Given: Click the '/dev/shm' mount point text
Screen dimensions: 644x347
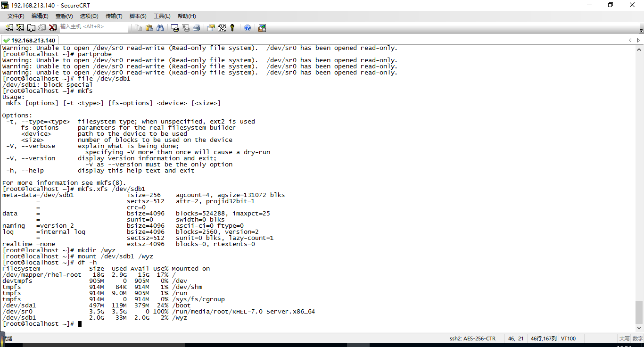Looking at the screenshot, I should 187,287.
